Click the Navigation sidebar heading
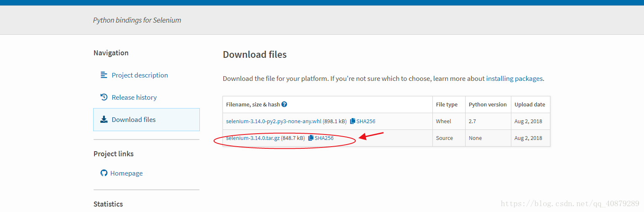Viewport: 644px width, 212px height. (111, 53)
